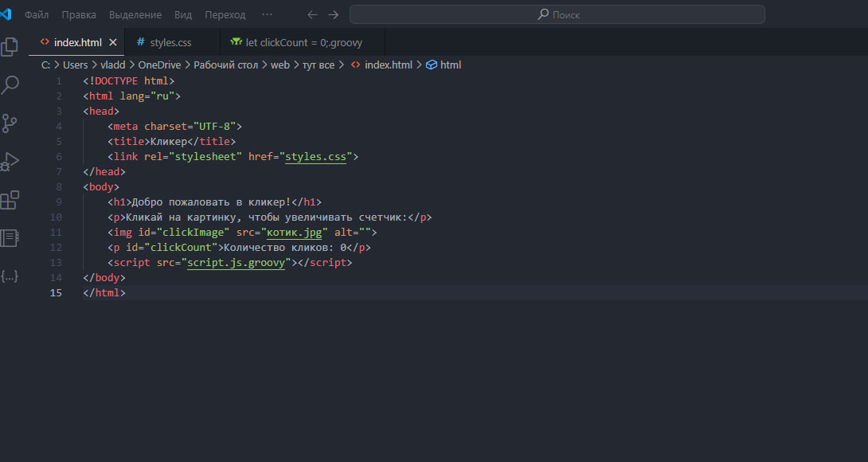Switch to the let clickCount = 0;.groovy tab
Viewport: 868px width, 462px height.
(304, 42)
